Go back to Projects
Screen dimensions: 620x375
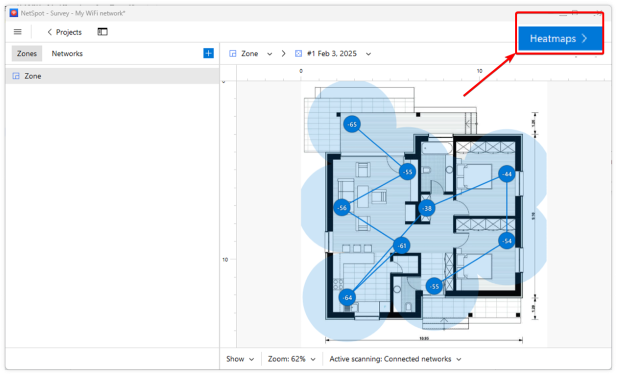pos(64,32)
